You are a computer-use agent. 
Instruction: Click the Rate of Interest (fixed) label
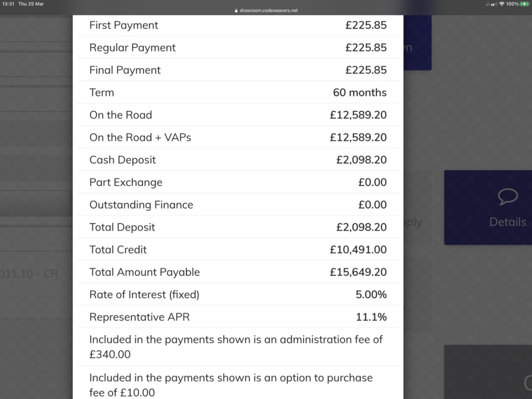(144, 294)
